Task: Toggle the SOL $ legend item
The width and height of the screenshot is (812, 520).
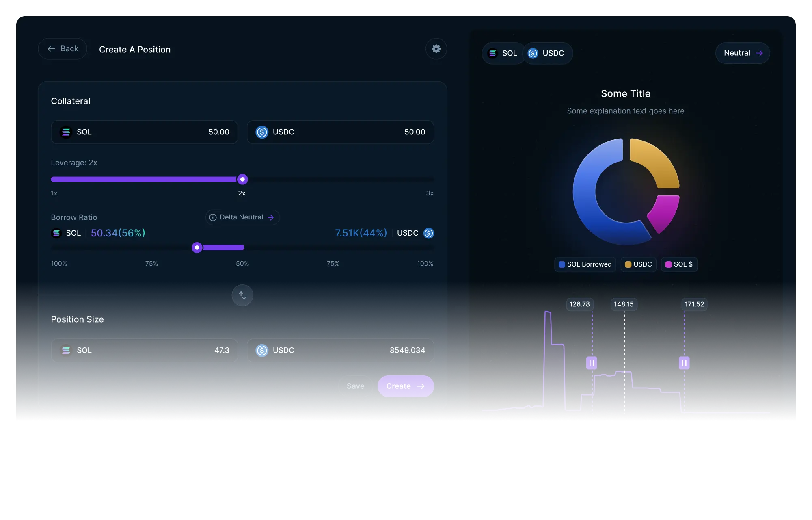Action: pyautogui.click(x=679, y=264)
